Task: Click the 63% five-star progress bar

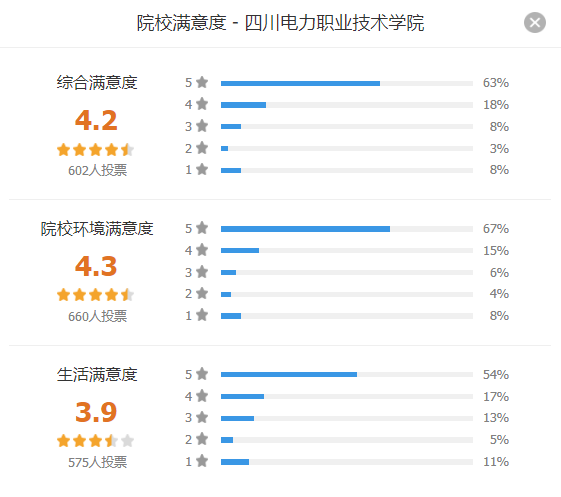Action: (x=347, y=83)
